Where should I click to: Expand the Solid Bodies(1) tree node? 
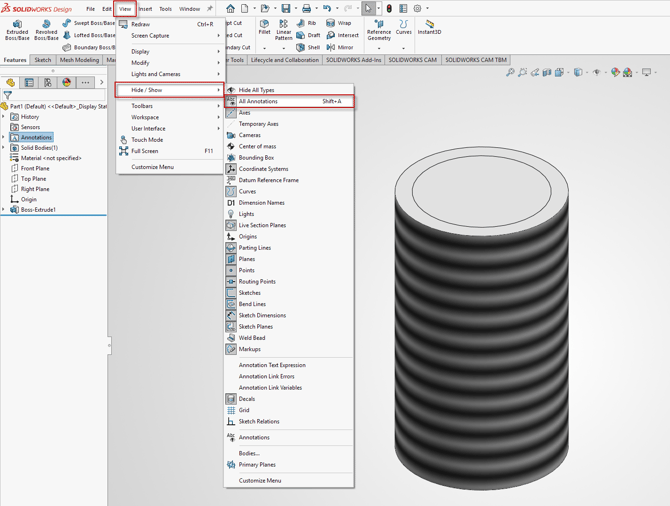click(x=4, y=147)
